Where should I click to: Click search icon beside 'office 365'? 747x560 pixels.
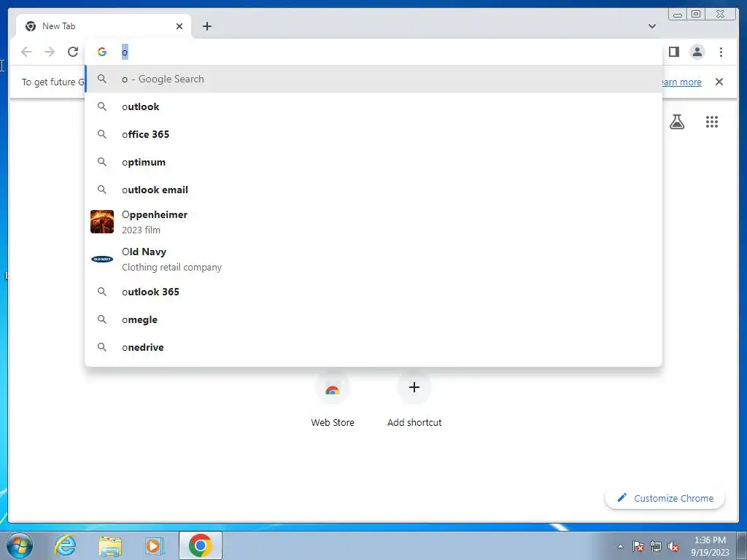(x=102, y=134)
